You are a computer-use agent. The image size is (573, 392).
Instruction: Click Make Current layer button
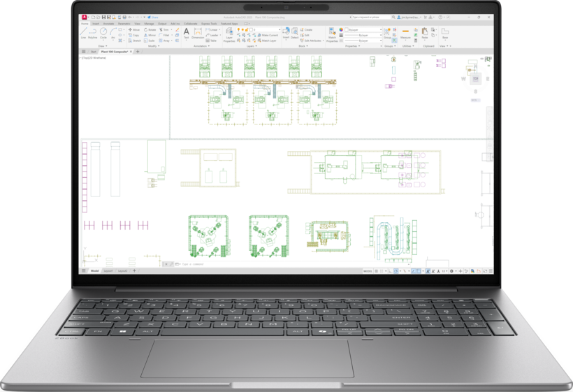[267, 35]
